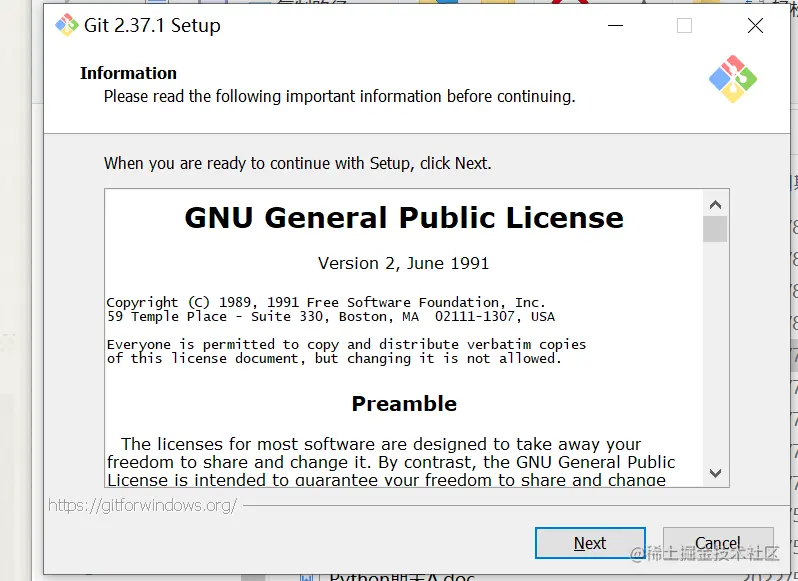The image size is (798, 581).
Task: Click the Git logo beside the Information header
Action: [732, 79]
